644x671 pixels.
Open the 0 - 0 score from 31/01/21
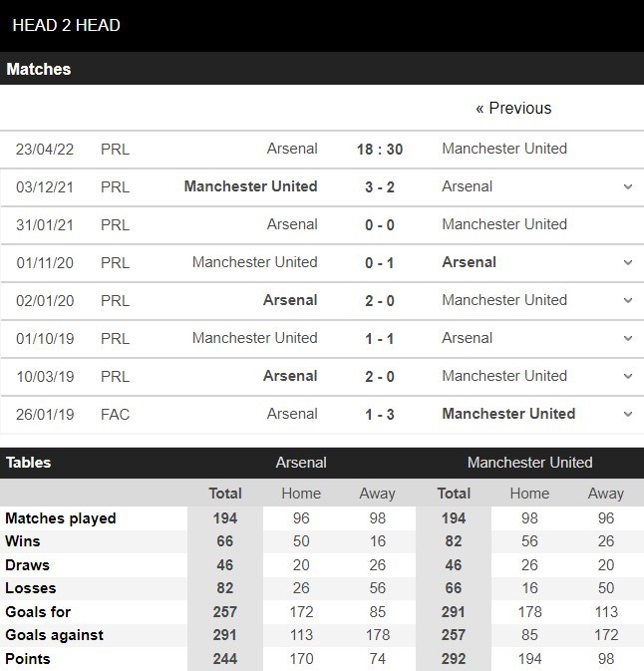pos(380,224)
